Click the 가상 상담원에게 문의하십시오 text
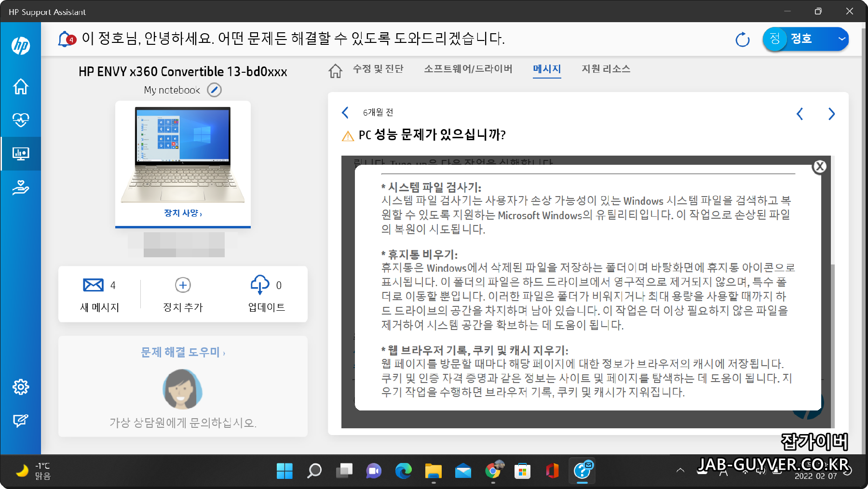The width and height of the screenshot is (868, 489). [183, 423]
